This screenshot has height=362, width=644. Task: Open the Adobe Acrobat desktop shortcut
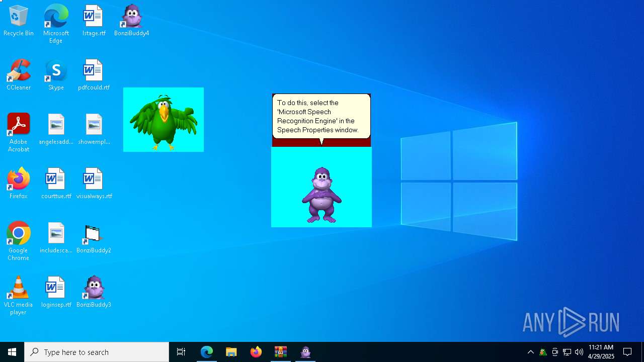19,133
